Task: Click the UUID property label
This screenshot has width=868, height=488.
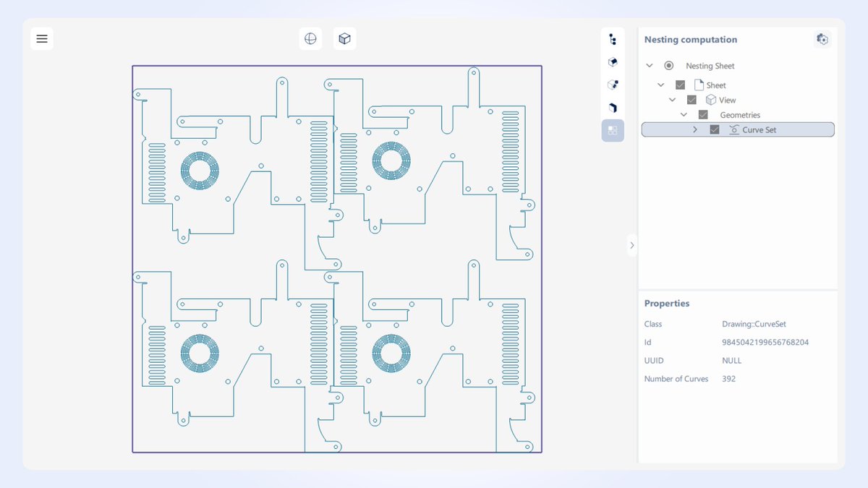Action: [654, 361]
